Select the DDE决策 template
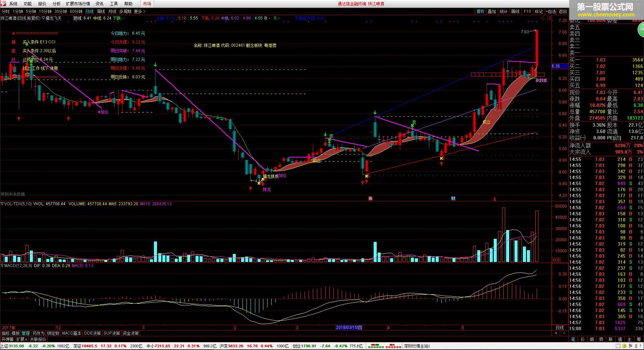644x350 pixels. (x=92, y=333)
